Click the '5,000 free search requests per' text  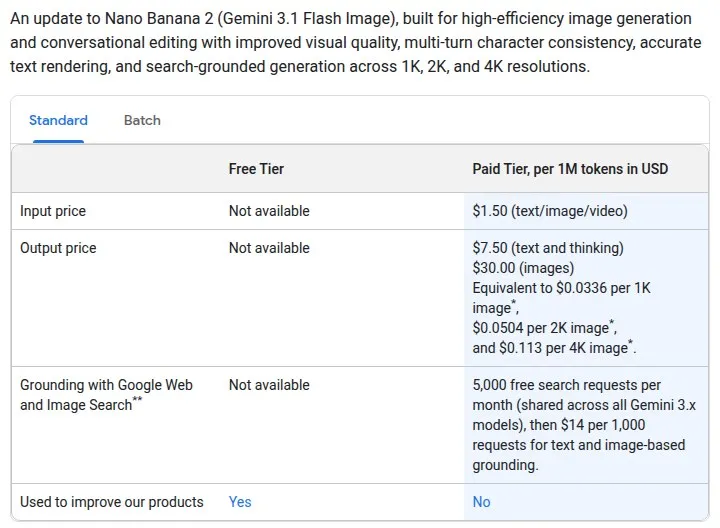tap(567, 385)
